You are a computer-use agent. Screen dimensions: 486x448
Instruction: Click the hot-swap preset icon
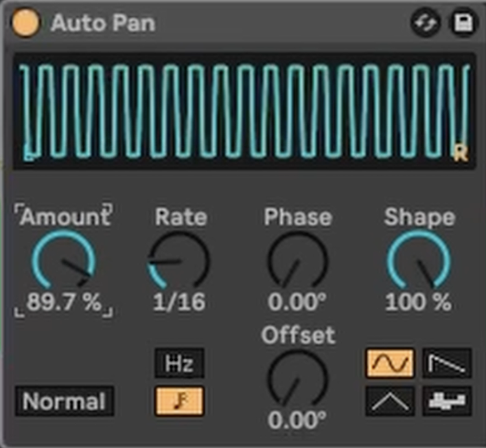click(x=426, y=24)
